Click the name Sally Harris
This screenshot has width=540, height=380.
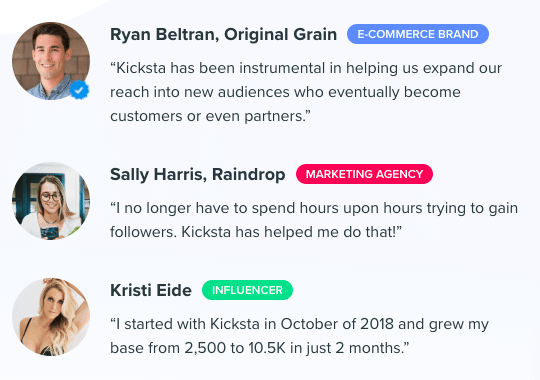point(158,174)
